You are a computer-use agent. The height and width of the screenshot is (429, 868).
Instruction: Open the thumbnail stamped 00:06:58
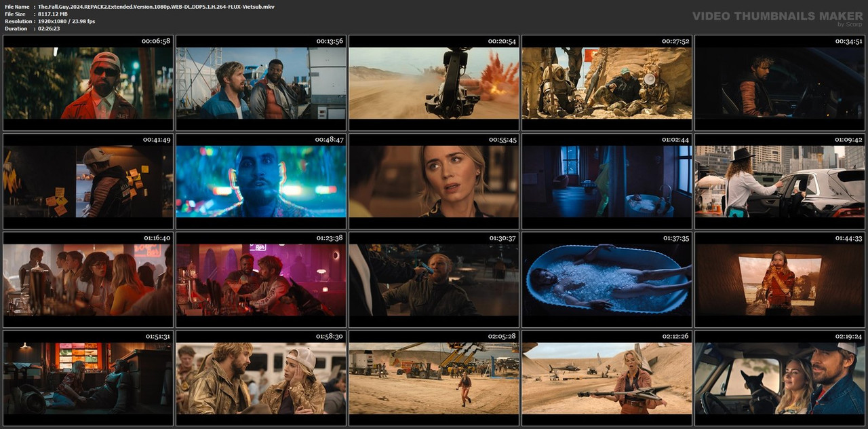(x=88, y=82)
